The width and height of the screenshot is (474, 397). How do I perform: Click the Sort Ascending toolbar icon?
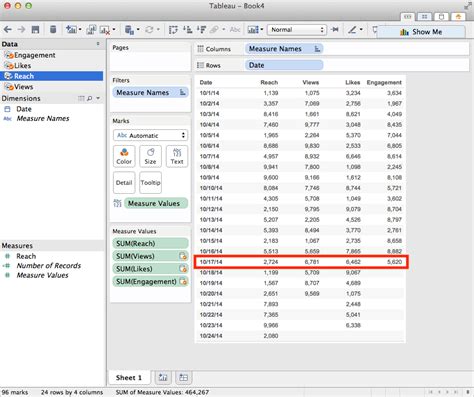coord(188,30)
